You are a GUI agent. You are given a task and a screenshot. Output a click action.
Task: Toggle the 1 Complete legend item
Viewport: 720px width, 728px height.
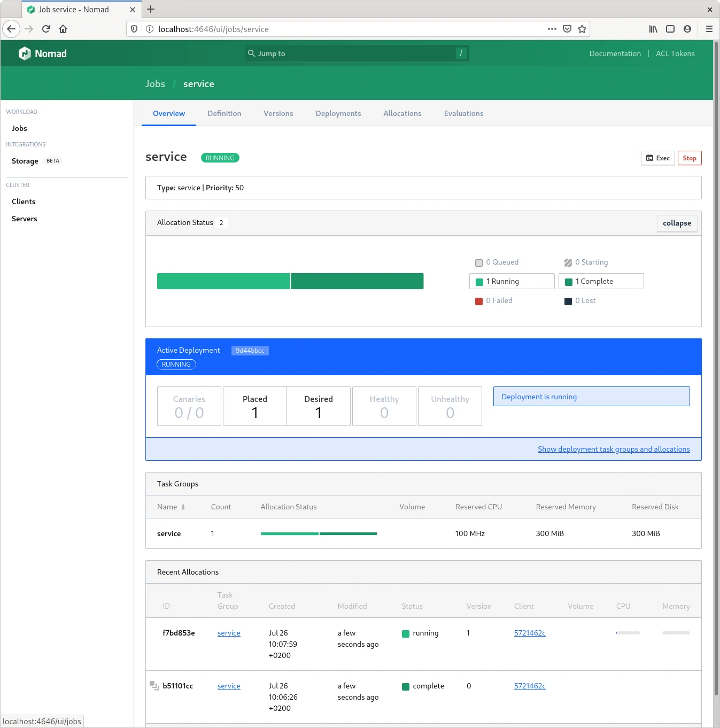tap(601, 281)
